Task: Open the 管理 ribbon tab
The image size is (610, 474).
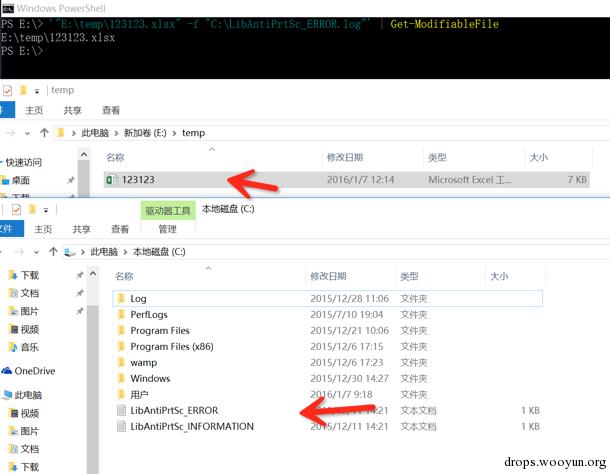Action: coord(168,229)
